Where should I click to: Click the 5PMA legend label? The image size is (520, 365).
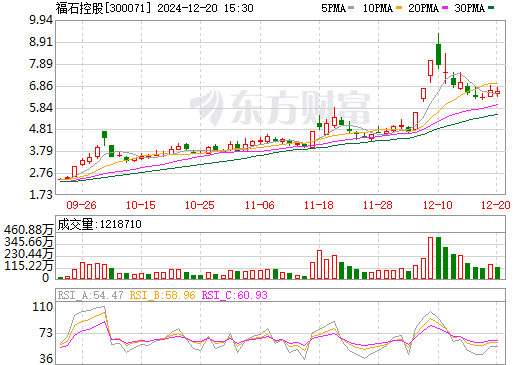tap(333, 8)
